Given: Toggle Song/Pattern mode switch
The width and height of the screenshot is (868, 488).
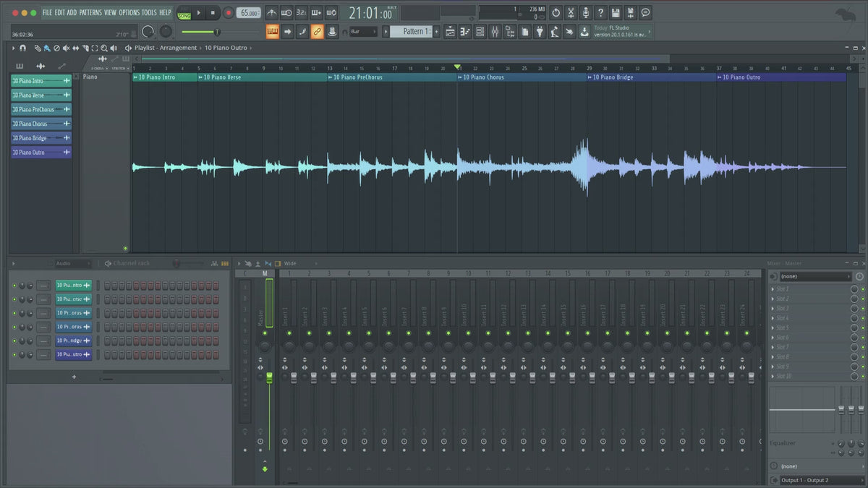Looking at the screenshot, I should (x=184, y=13).
